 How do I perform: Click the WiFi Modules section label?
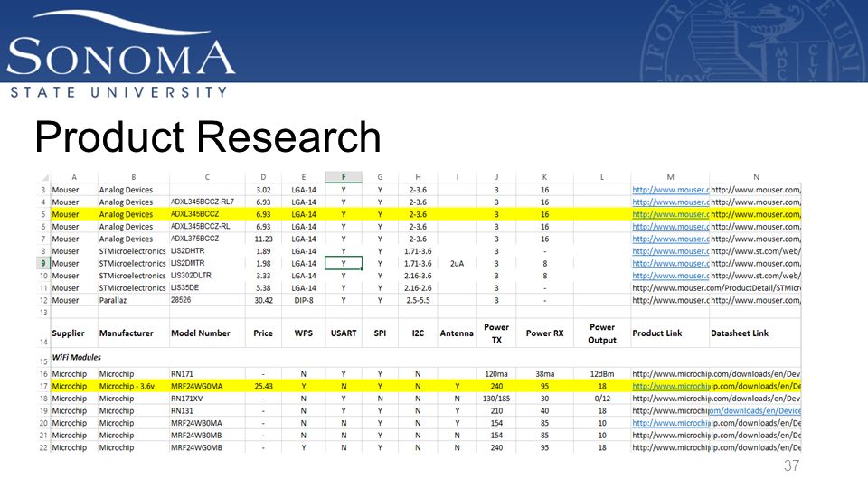click(x=76, y=358)
